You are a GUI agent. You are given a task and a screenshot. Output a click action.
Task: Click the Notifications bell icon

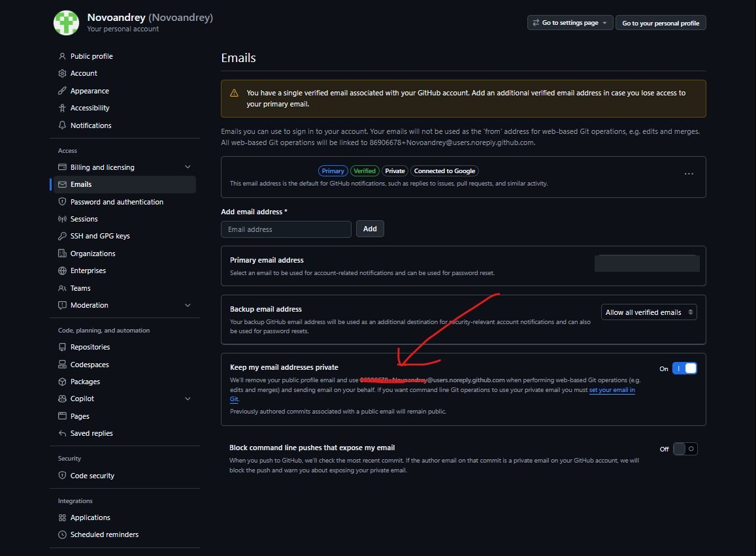tap(62, 125)
